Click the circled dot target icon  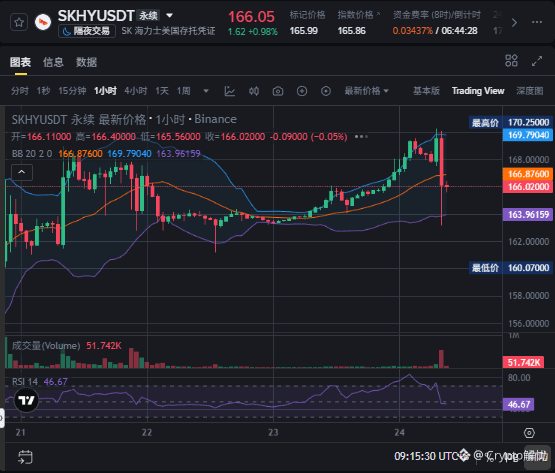coord(326,91)
